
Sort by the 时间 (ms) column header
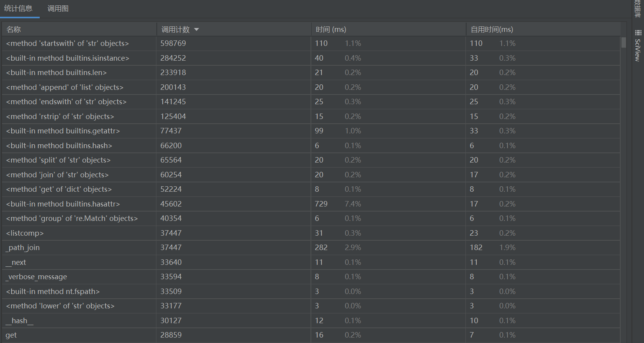331,30
